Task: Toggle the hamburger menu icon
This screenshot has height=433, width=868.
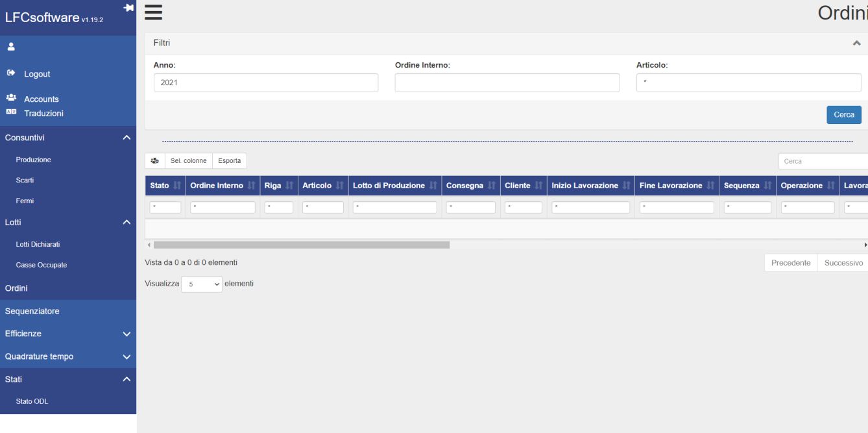Action: 153,12
